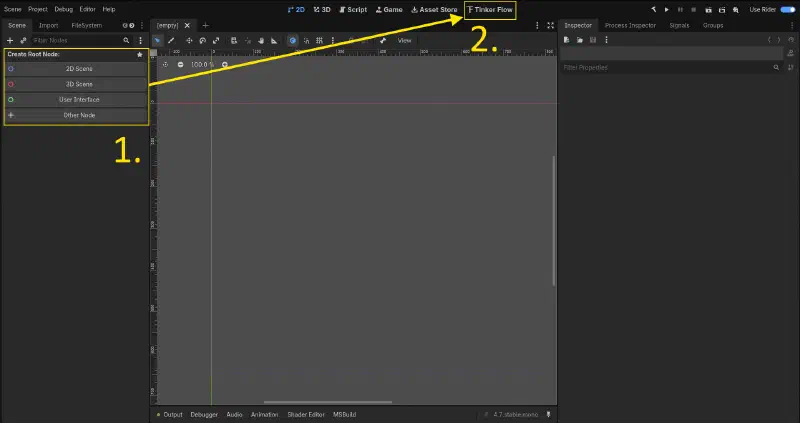This screenshot has width=800, height=423.
Task: Click the search icon in Filter Nodes
Action: coord(126,40)
